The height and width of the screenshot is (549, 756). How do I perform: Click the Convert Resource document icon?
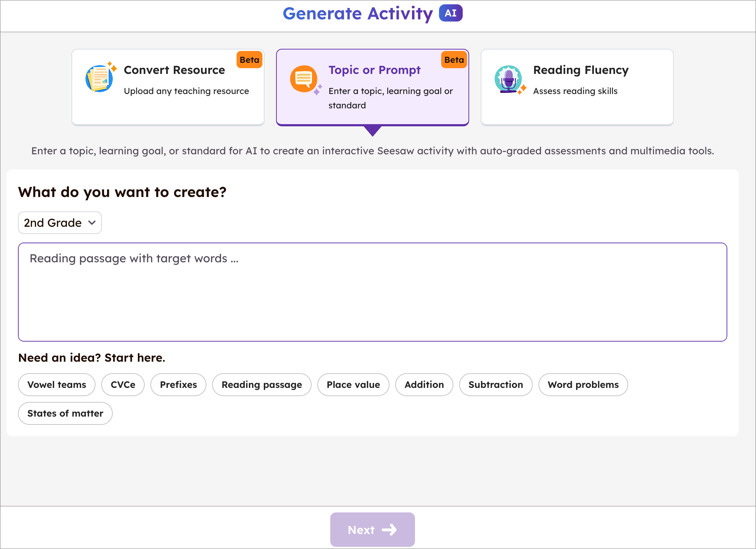(100, 78)
